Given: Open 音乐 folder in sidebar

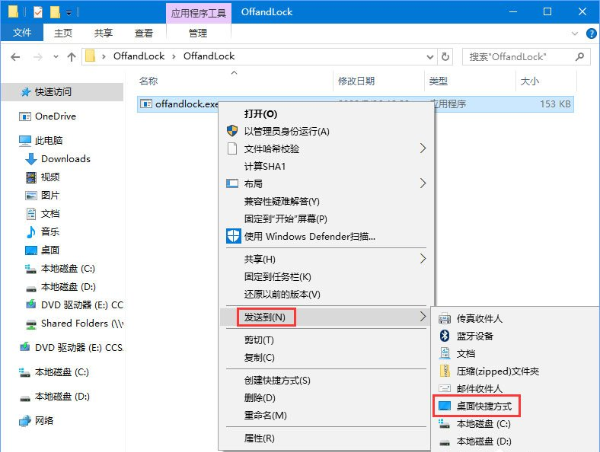Looking at the screenshot, I should tap(50, 232).
